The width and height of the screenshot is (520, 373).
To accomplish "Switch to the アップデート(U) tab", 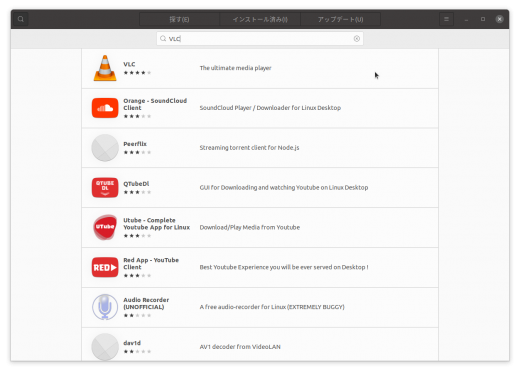I will click(x=340, y=19).
